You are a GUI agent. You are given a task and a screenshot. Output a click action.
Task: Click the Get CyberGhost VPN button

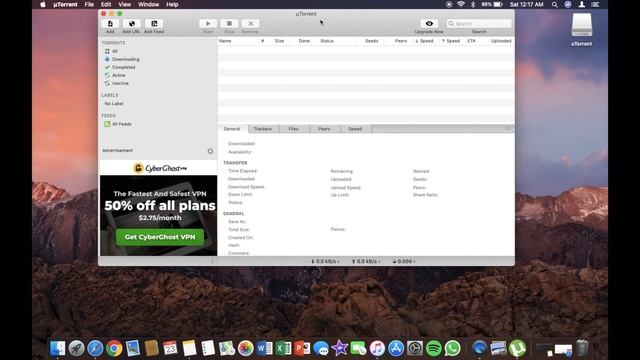pyautogui.click(x=160, y=237)
